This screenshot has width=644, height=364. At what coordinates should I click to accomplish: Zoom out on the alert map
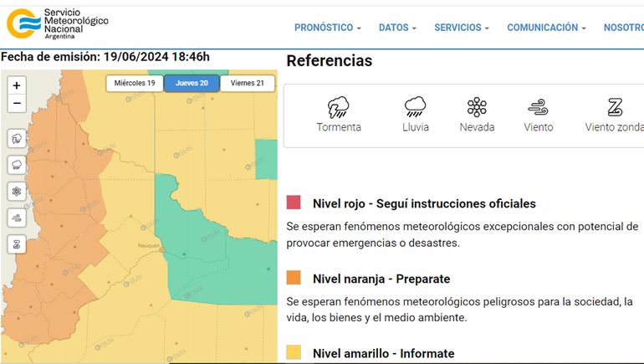click(x=17, y=104)
